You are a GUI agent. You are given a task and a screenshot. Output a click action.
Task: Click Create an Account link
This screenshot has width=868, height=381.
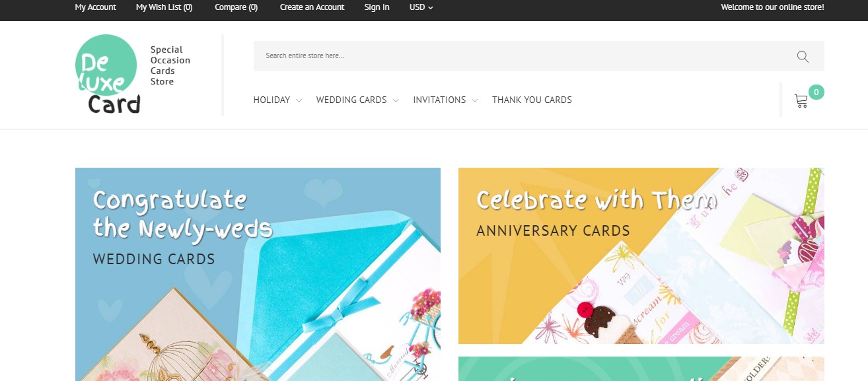coord(312,7)
